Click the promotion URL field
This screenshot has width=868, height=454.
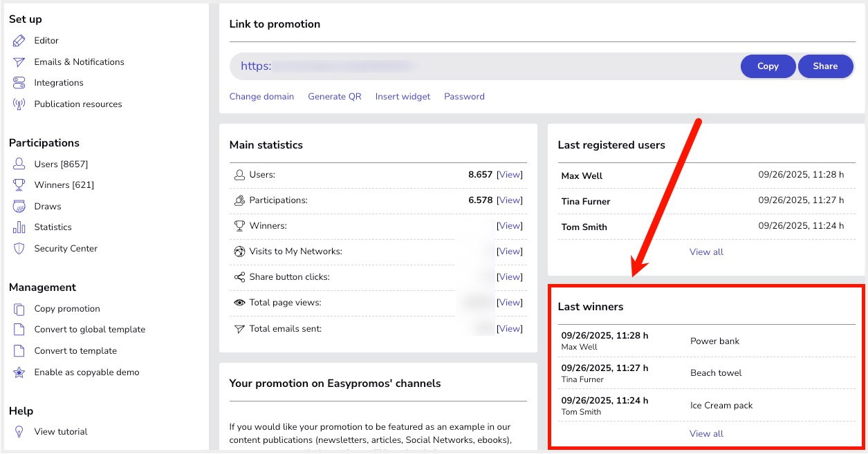(x=484, y=66)
